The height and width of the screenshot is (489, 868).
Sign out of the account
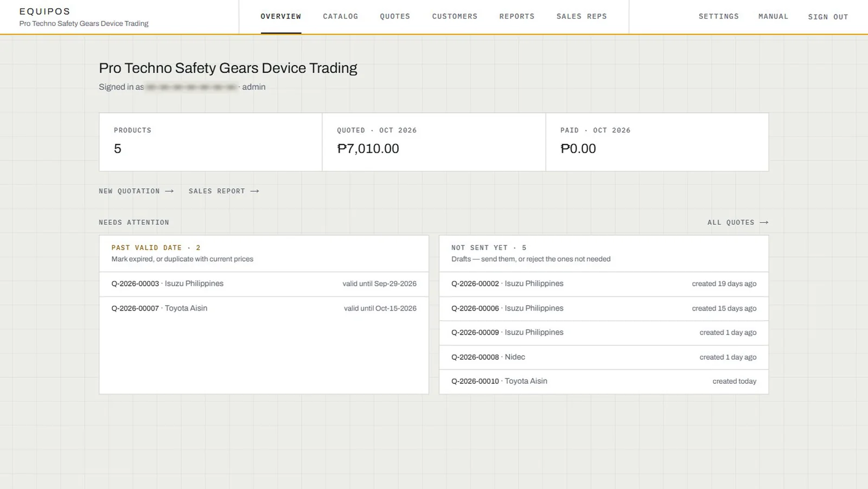coord(828,17)
